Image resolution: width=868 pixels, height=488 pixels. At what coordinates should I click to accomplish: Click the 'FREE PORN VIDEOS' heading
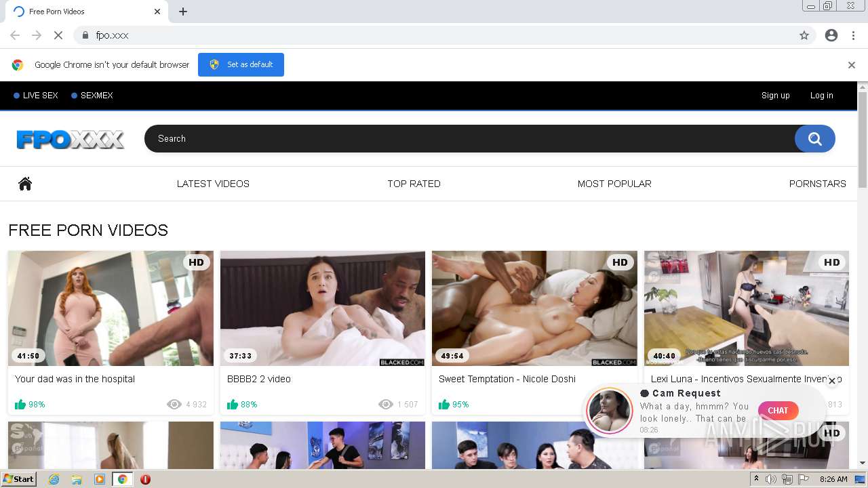click(x=88, y=230)
